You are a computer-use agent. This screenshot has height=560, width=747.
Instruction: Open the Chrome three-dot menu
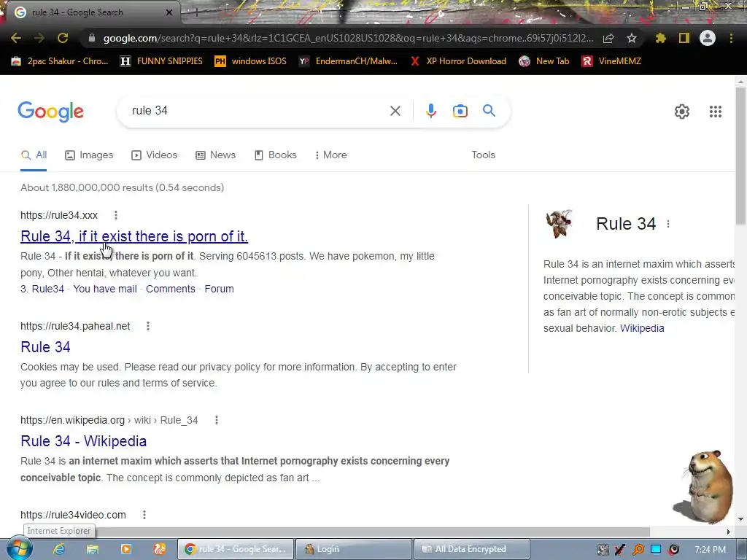(731, 38)
